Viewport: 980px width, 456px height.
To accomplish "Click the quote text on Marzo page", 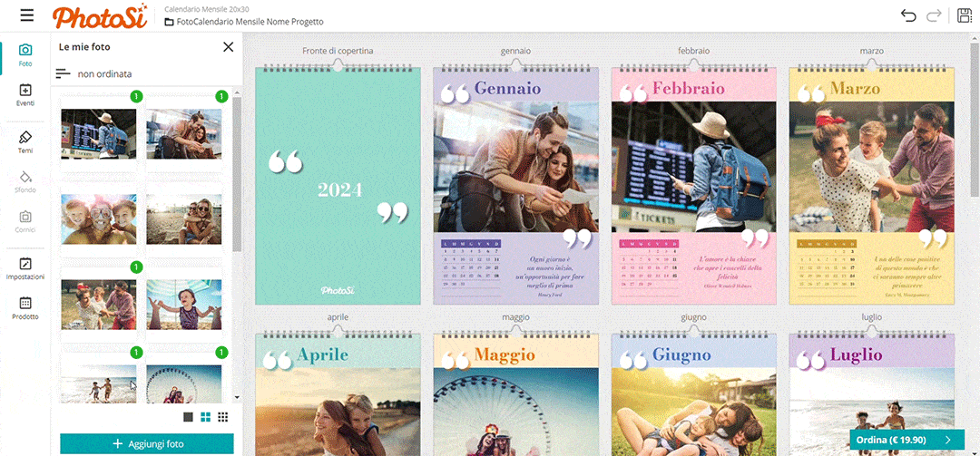I will point(906,277).
